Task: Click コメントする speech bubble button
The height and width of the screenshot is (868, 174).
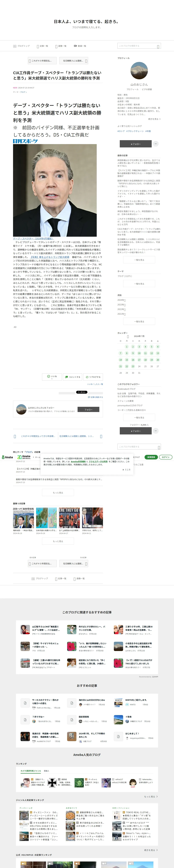Action: [72, 377]
